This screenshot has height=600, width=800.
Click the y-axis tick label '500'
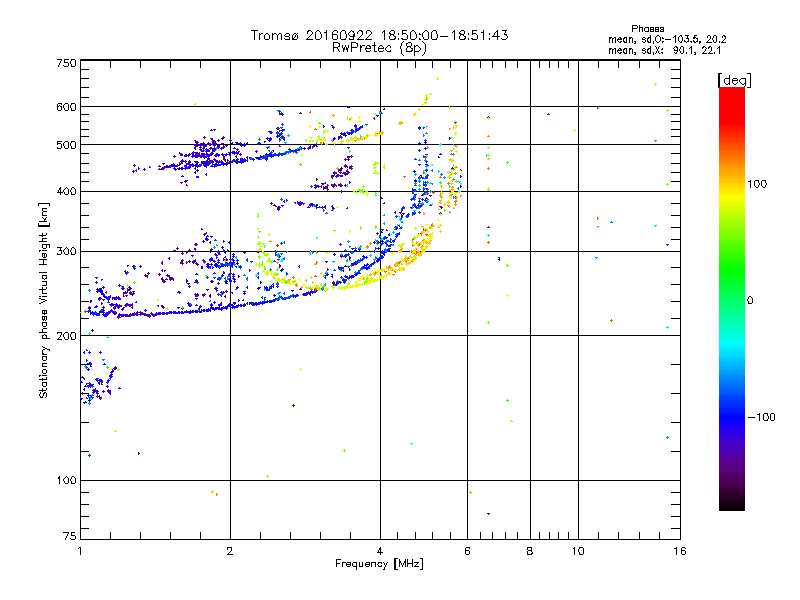(66, 145)
